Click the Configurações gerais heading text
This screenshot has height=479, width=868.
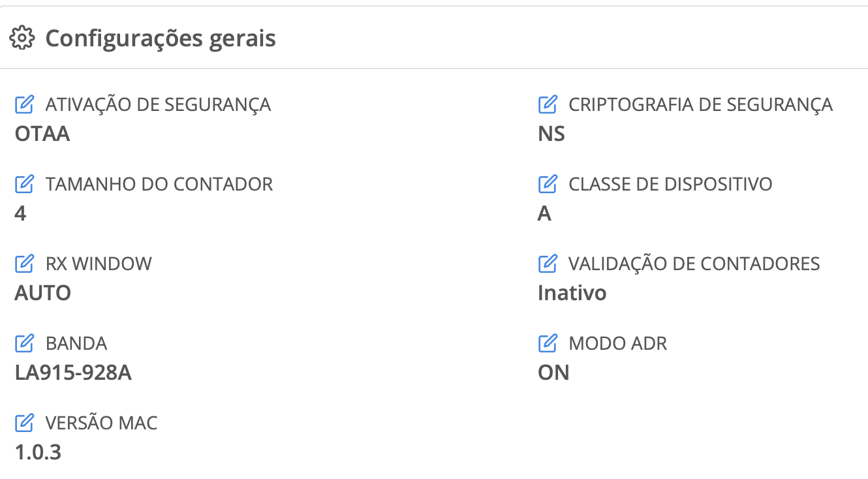click(161, 39)
